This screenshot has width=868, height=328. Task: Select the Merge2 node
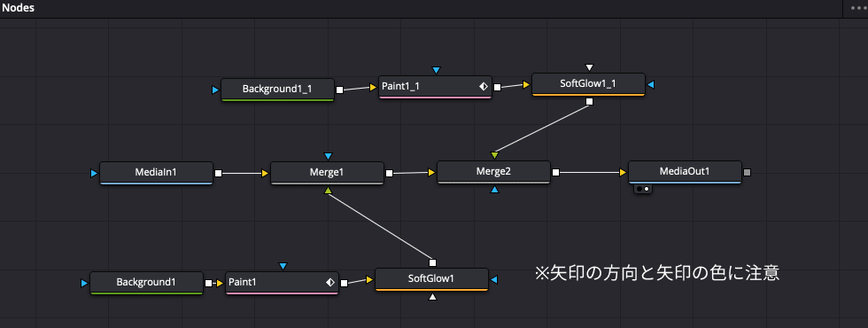[x=493, y=172]
